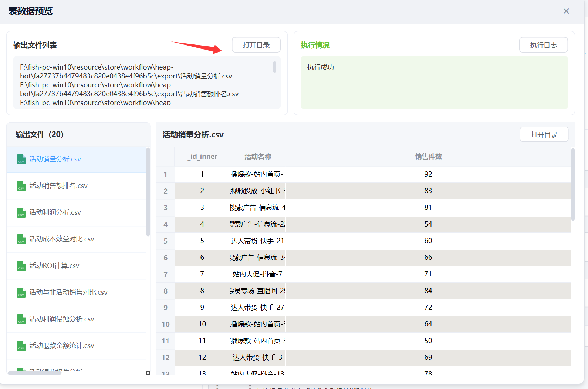
Task: Open directory from the output file list panel
Action: pyautogui.click(x=256, y=45)
